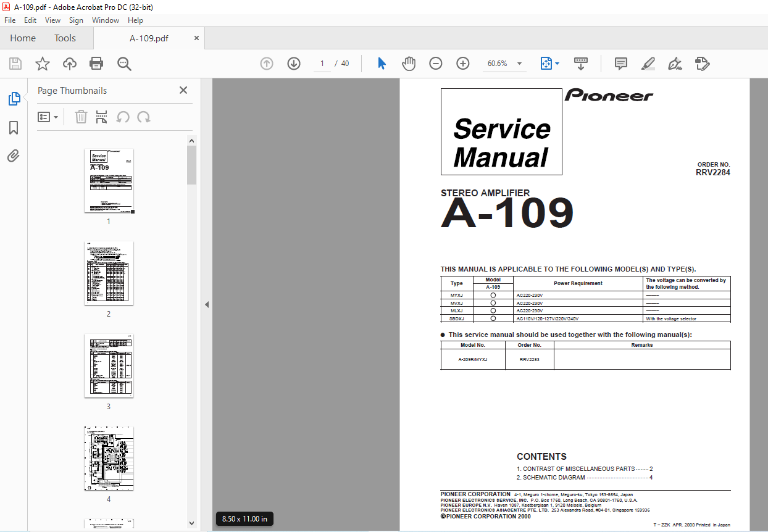Close the Page Thumbnails panel
Viewport: 768px width, 532px height.
pyautogui.click(x=183, y=90)
